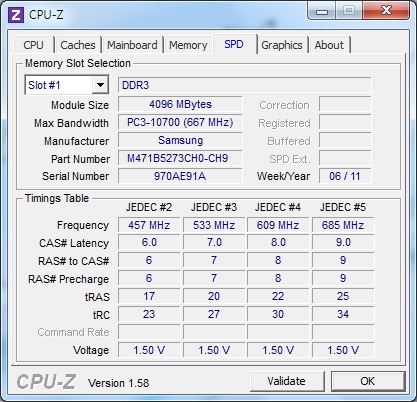
Task: Click the OK button
Action: point(367,381)
